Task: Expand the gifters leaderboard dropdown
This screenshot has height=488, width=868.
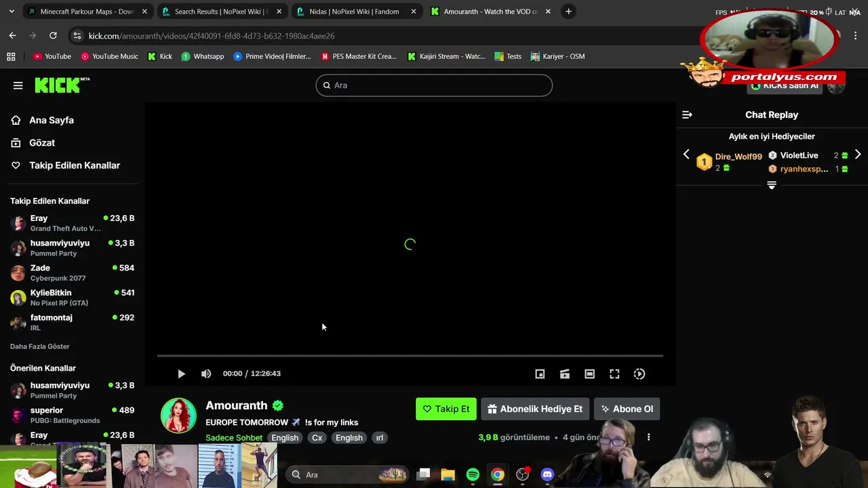Action: [772, 185]
